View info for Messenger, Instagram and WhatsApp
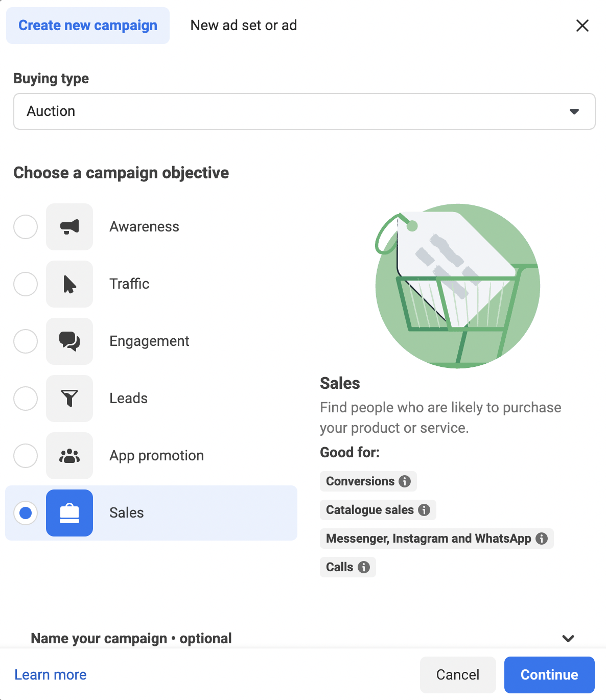606x700 pixels. click(x=541, y=539)
